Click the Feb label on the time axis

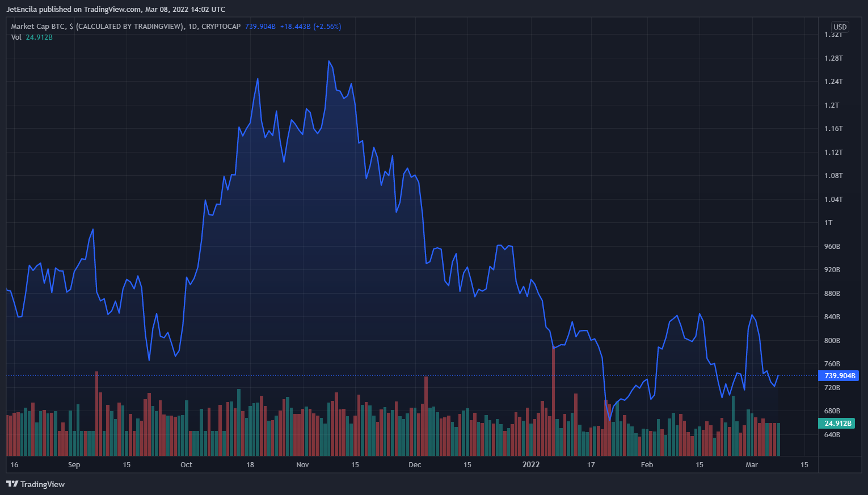click(647, 464)
